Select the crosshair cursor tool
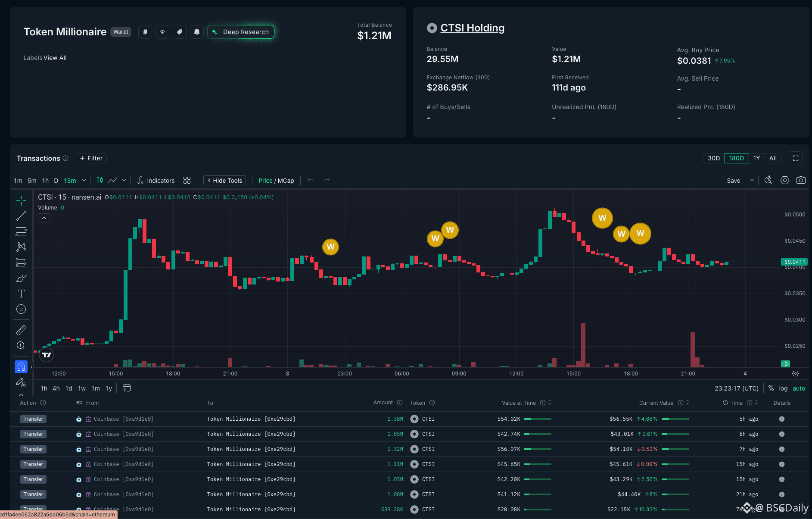Screen dimensions: 812x519 [21, 200]
